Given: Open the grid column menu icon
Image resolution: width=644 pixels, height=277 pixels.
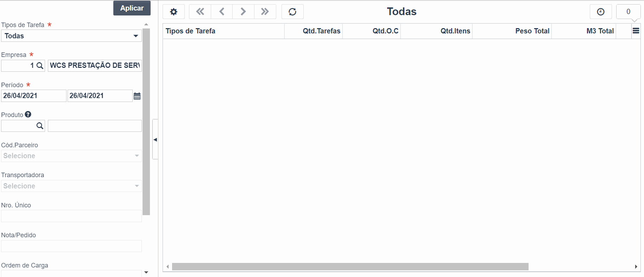Looking at the screenshot, I should (x=636, y=31).
